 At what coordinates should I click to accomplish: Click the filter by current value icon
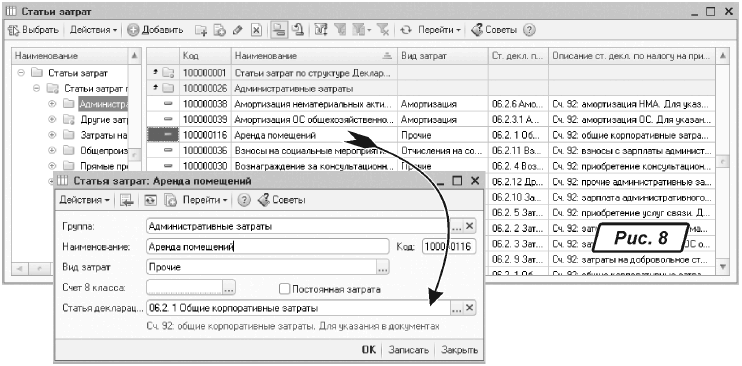[339, 30]
